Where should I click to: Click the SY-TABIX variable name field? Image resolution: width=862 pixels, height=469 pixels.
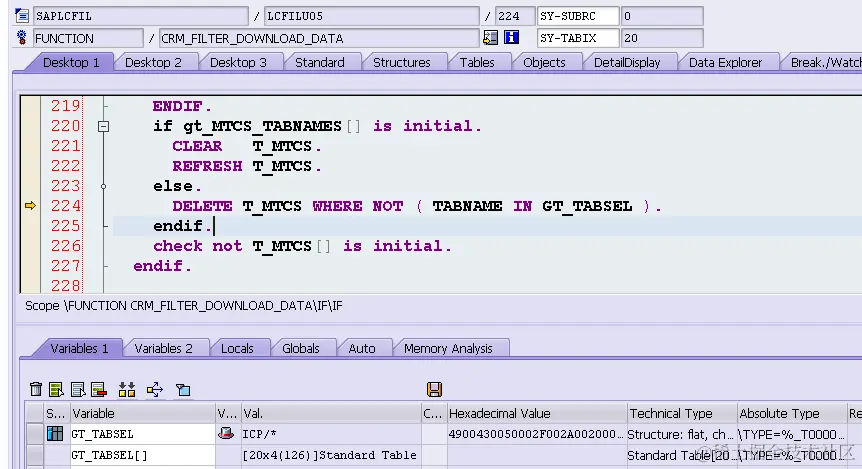tap(578, 38)
